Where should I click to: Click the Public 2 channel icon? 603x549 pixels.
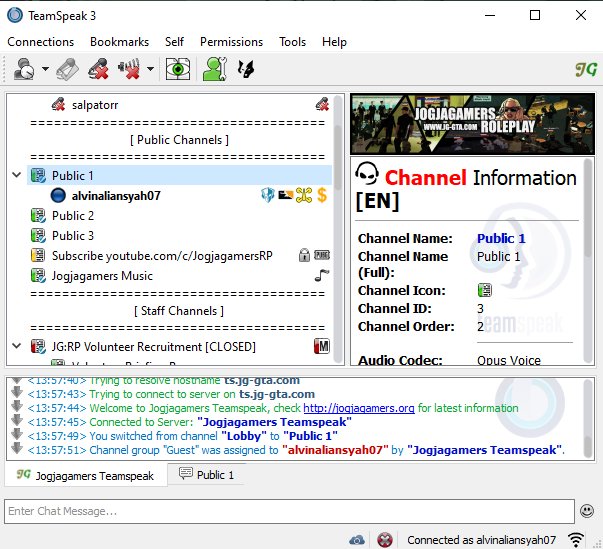[38, 216]
